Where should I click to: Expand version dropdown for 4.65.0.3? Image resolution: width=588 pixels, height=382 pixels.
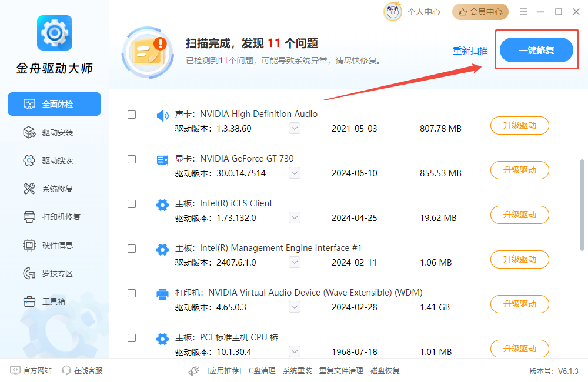(x=295, y=307)
